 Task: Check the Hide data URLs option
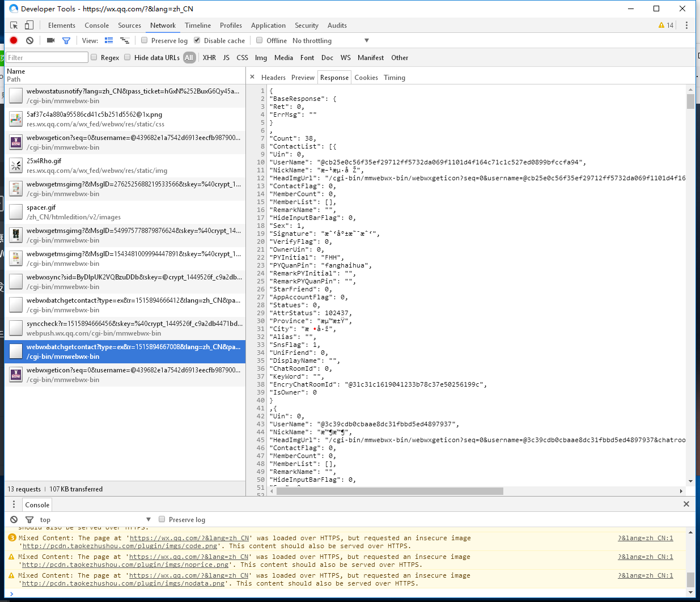[128, 57]
